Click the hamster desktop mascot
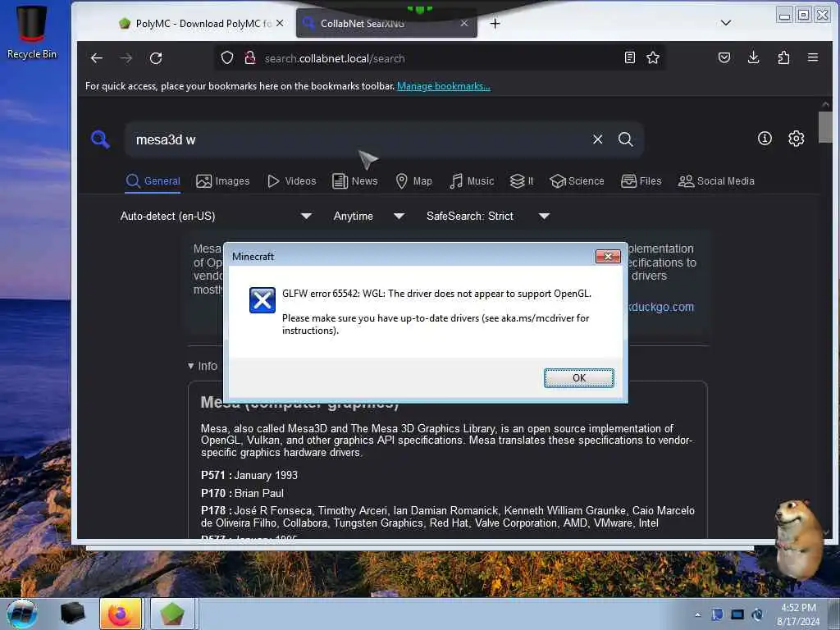 point(799,538)
